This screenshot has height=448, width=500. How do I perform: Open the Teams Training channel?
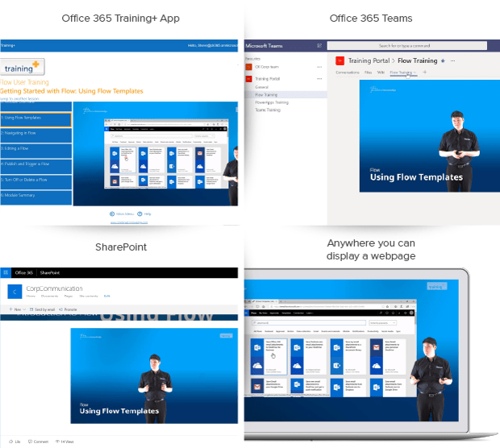[268, 110]
